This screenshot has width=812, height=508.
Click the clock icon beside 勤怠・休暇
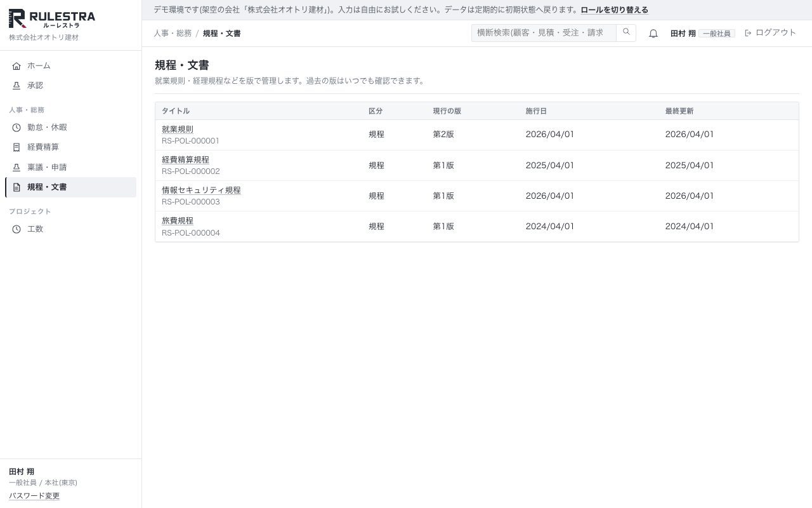click(x=16, y=128)
